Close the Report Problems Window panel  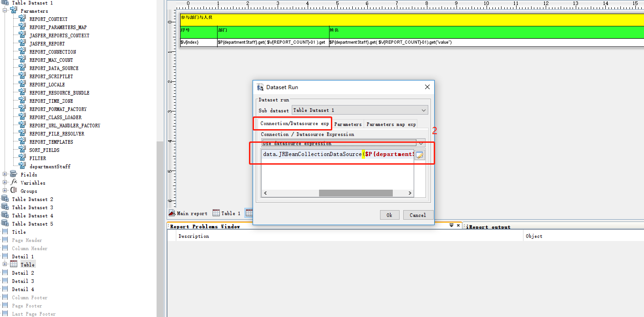point(458,226)
